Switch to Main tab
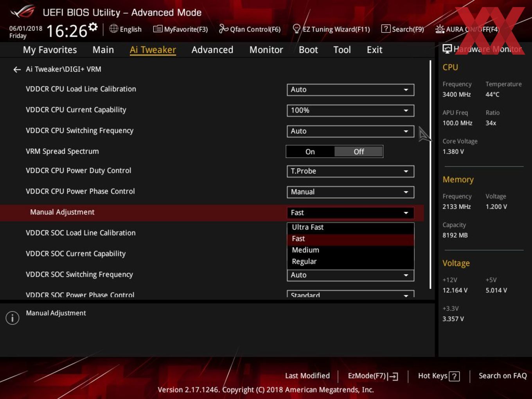The height and width of the screenshot is (399, 532). (x=103, y=50)
